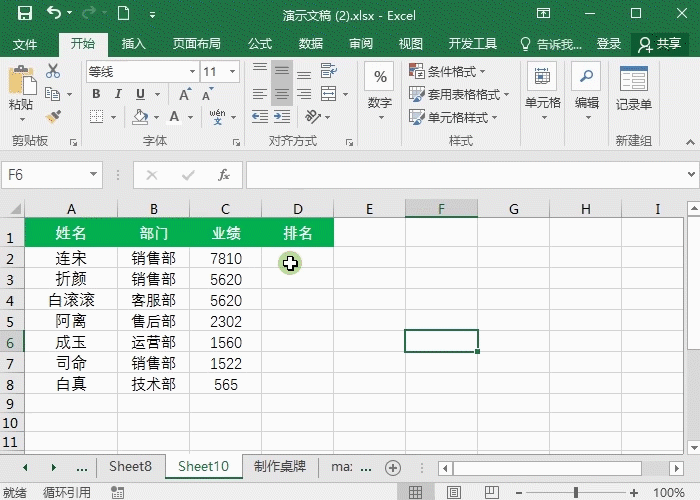700x500 pixels.
Task: Open the font name dropdown 等线
Action: point(192,71)
